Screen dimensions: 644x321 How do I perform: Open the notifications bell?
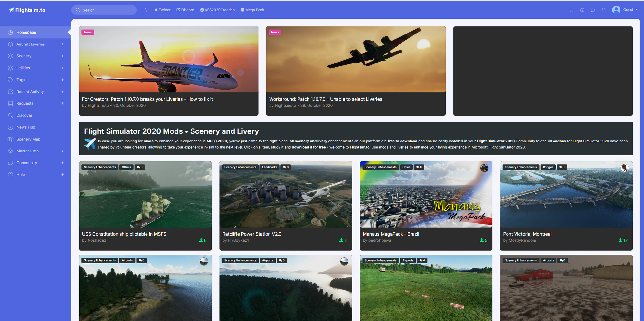click(604, 10)
